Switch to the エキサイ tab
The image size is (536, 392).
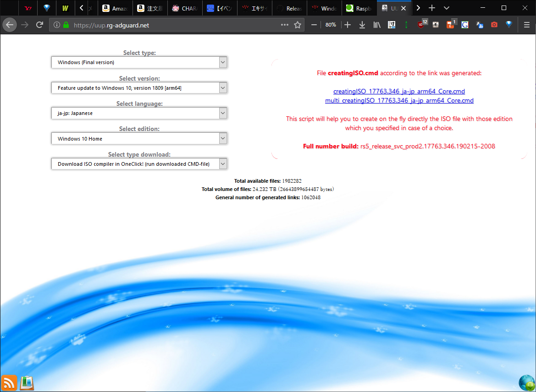254,8
